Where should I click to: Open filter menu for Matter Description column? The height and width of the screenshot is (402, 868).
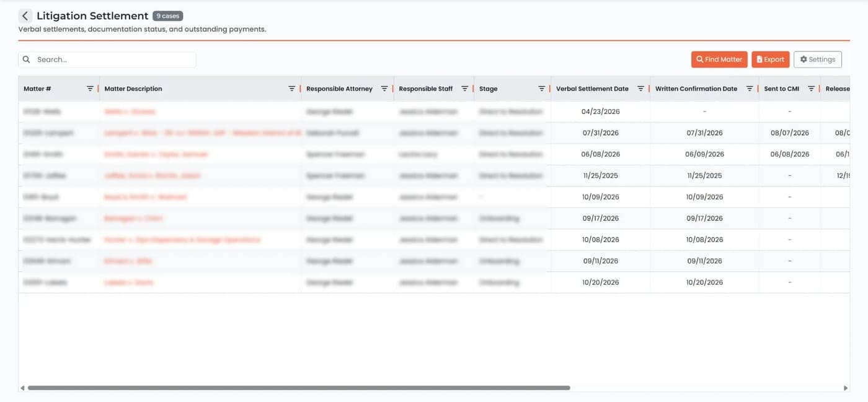(292, 89)
